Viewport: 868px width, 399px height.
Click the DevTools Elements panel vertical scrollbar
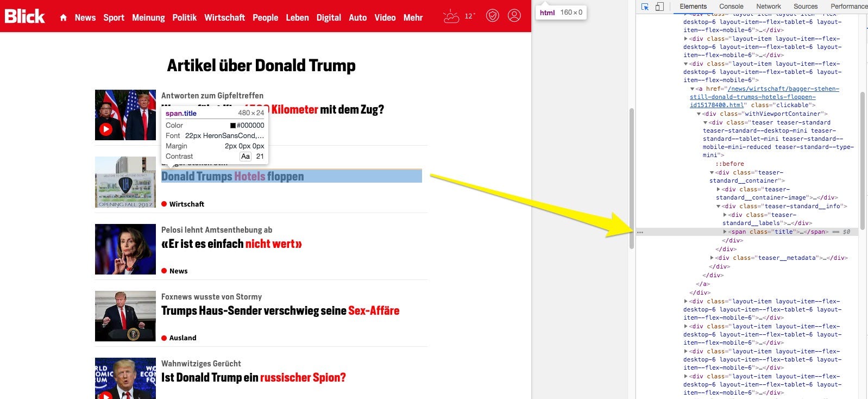[x=862, y=160]
